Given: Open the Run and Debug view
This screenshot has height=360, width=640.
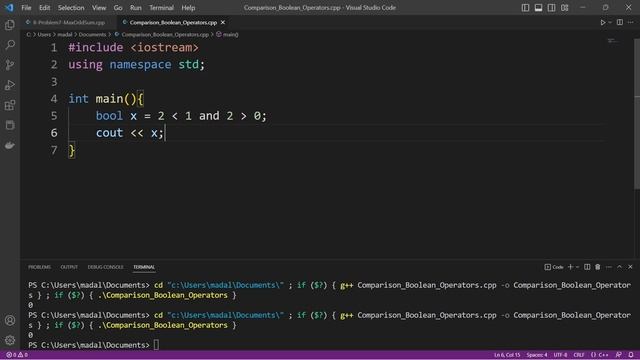Looking at the screenshot, I should coord(10,85).
